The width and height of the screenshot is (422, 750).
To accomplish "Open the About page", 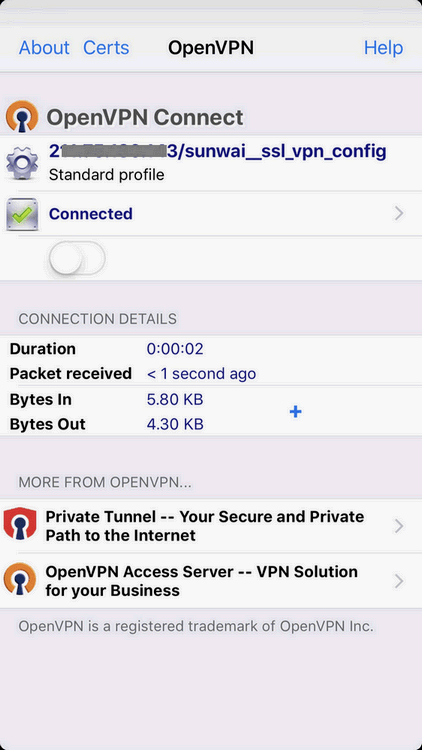I will 44,48.
